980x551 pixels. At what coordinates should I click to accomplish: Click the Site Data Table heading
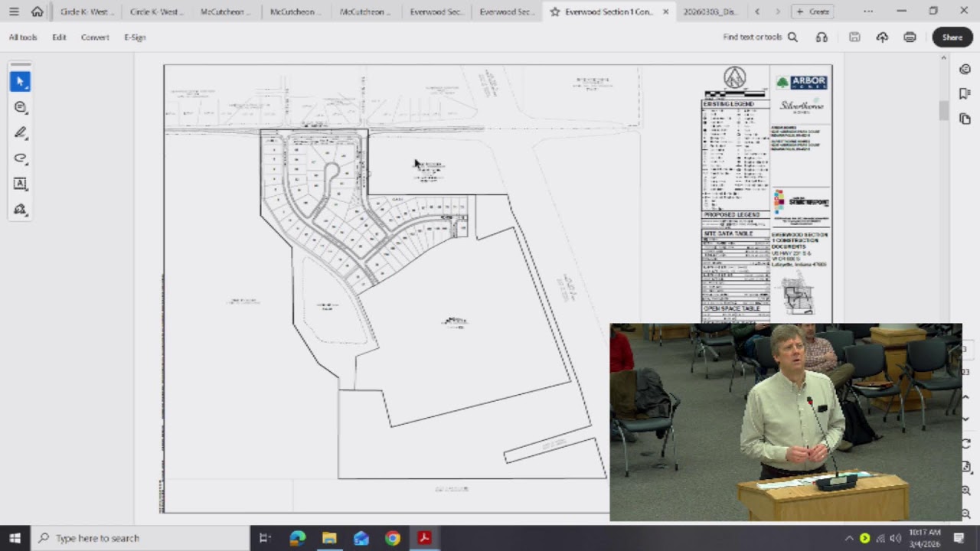coord(729,233)
